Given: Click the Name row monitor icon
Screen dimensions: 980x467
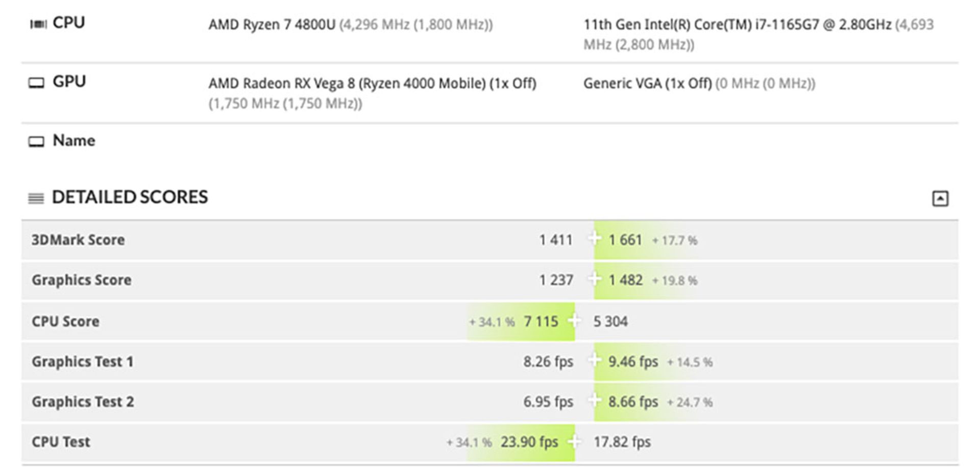Looking at the screenshot, I should [x=36, y=142].
